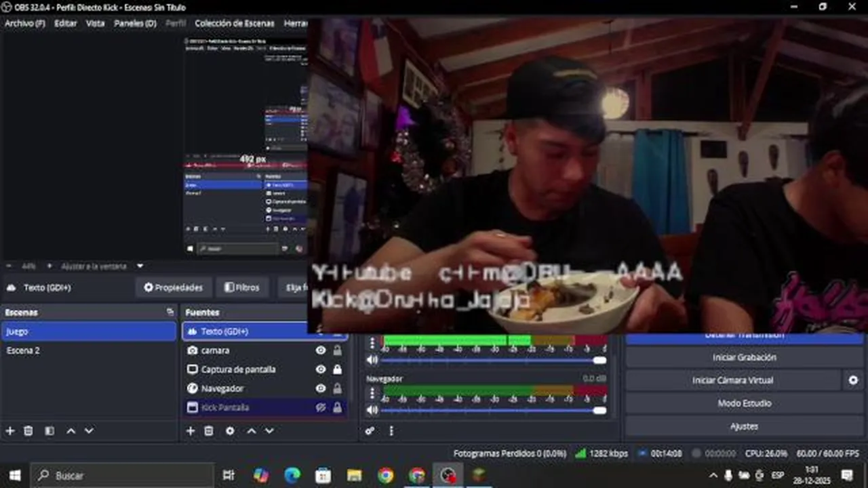Click globe icon of Navegador source
Viewport: 868px width, 488px height.
pos(192,388)
